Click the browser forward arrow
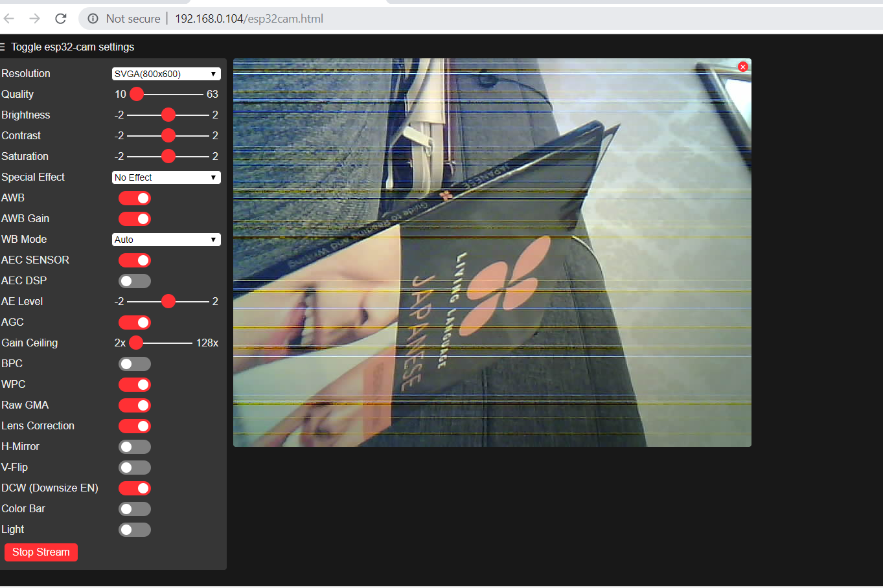The image size is (883, 588). coord(34,19)
